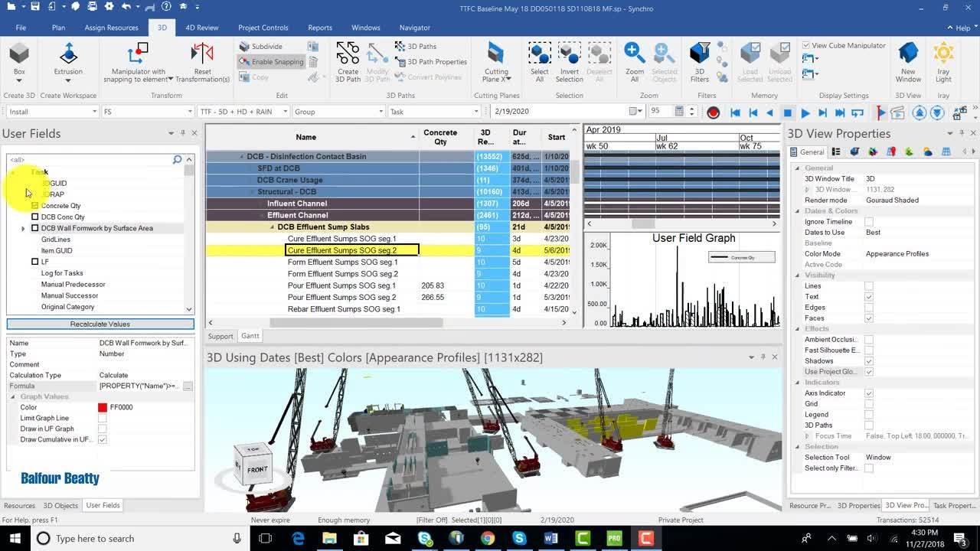Click the Invert Selection icon
This screenshot has width=980, height=551.
[569, 54]
